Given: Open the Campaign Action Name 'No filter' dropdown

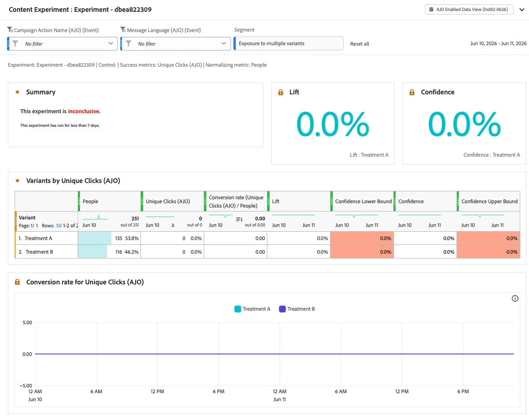Looking at the screenshot, I should [x=63, y=43].
